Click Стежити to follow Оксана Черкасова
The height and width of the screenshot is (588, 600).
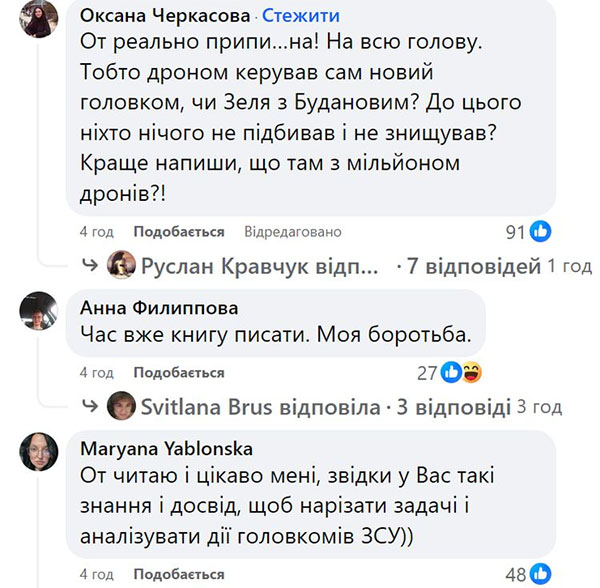(299, 16)
